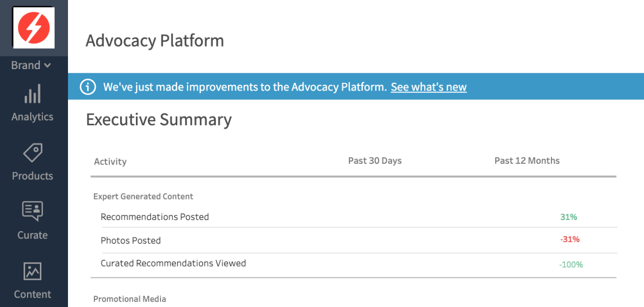Click the -100% value
Viewport: 644px width, 307px height.
point(571,265)
